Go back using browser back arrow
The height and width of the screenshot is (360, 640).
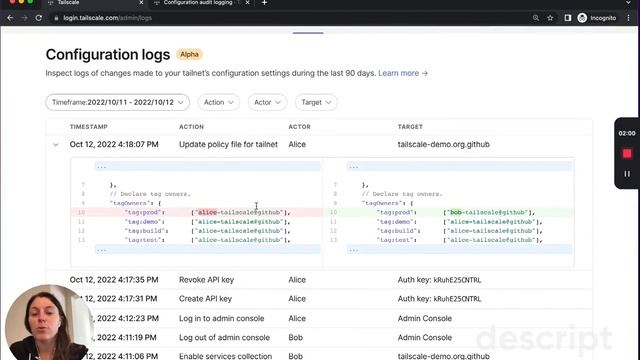pyautogui.click(x=10, y=18)
